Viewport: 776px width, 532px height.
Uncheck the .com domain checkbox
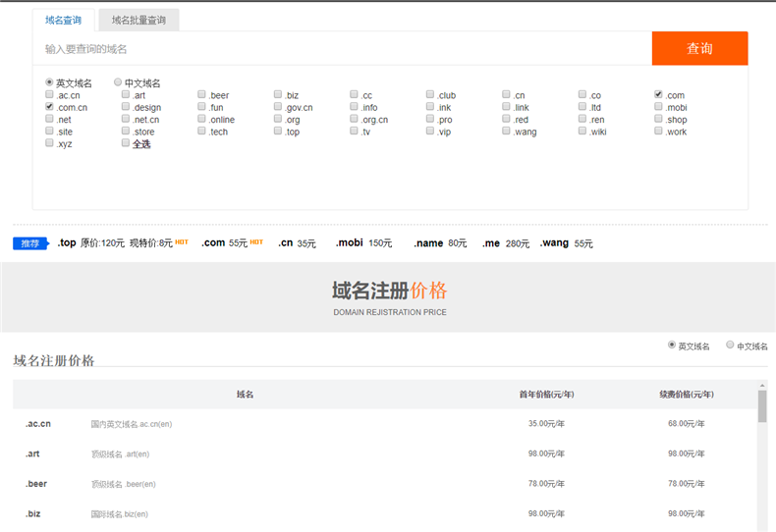pyautogui.click(x=659, y=95)
